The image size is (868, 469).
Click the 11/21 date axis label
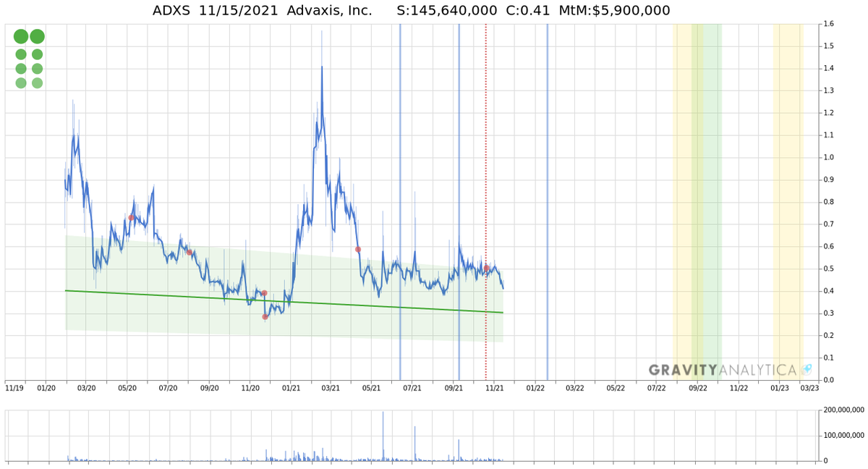494,388
